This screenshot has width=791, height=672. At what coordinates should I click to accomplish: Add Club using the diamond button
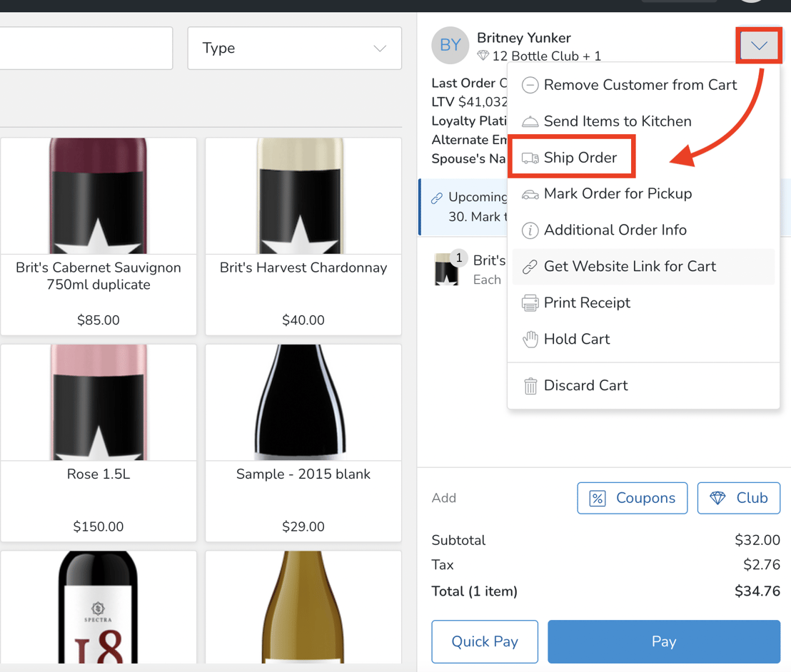pyautogui.click(x=738, y=498)
